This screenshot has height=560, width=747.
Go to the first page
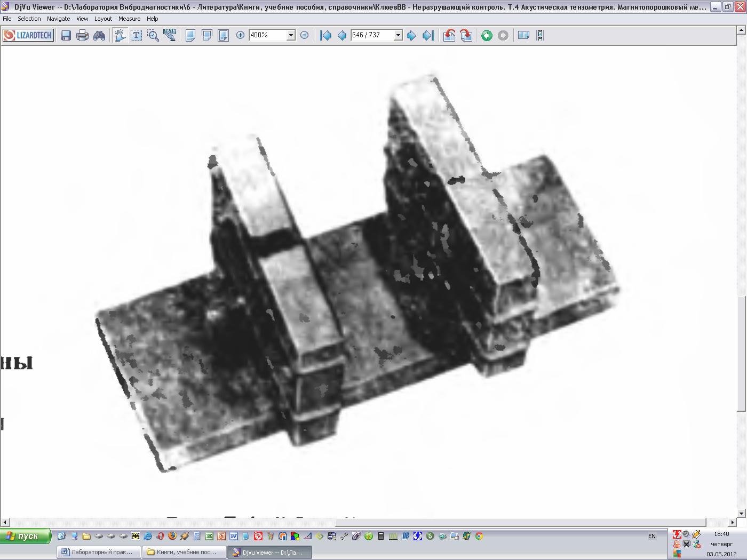325,35
